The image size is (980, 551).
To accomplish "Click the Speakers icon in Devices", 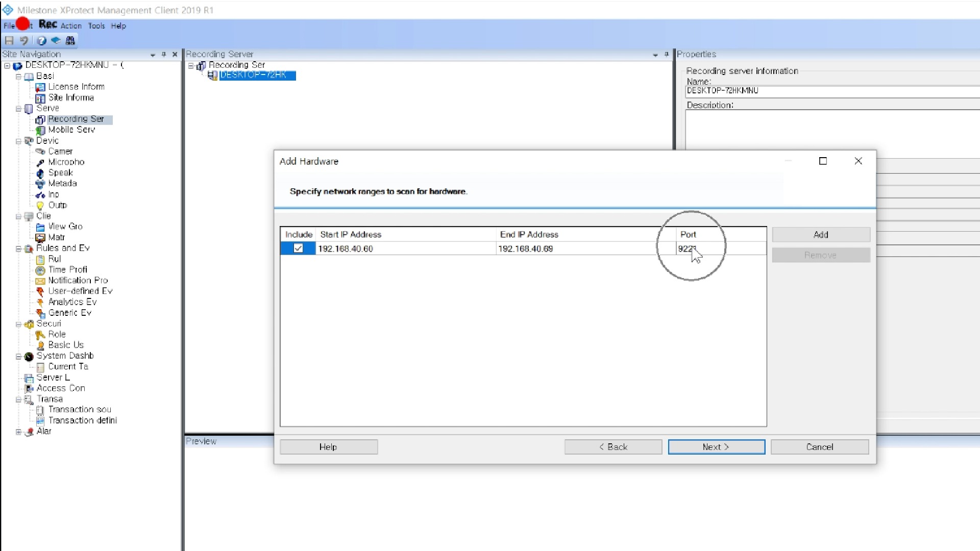I will point(40,173).
